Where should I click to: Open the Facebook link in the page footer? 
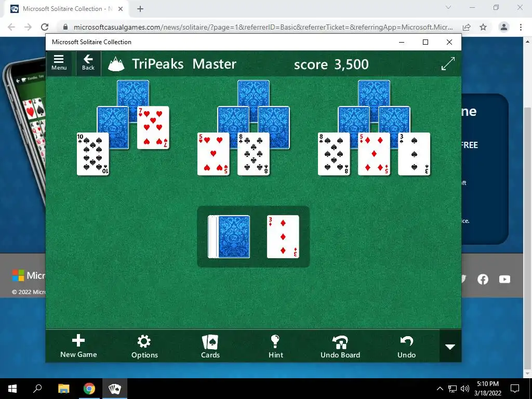(x=483, y=279)
